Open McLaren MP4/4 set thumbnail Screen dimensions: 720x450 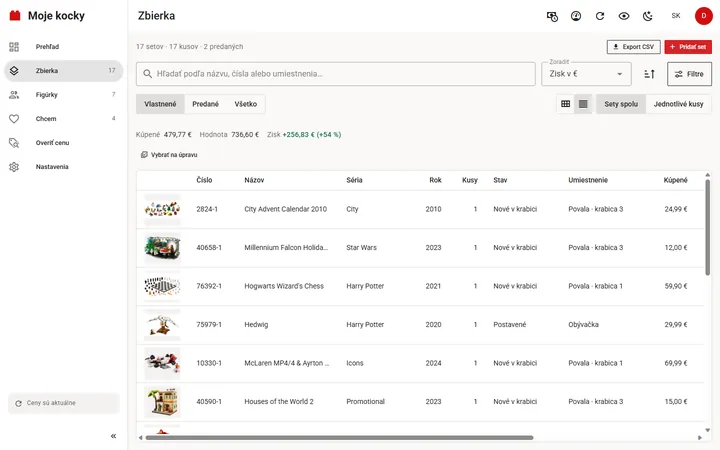163,363
